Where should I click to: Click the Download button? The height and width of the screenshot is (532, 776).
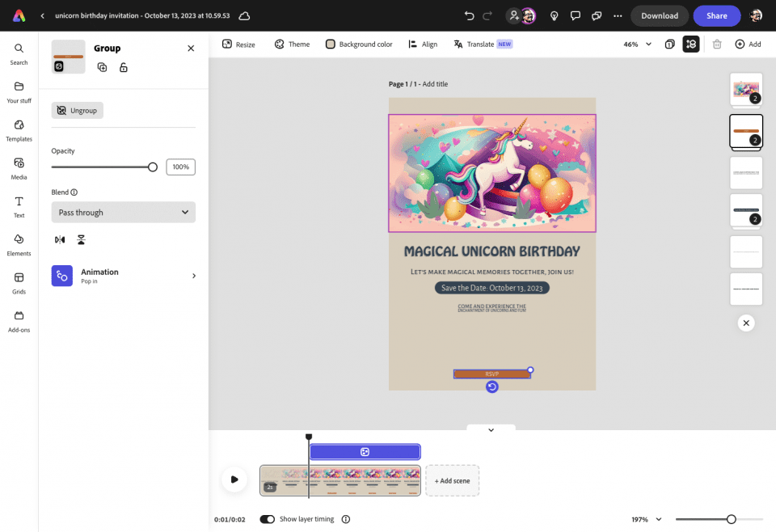(x=660, y=15)
